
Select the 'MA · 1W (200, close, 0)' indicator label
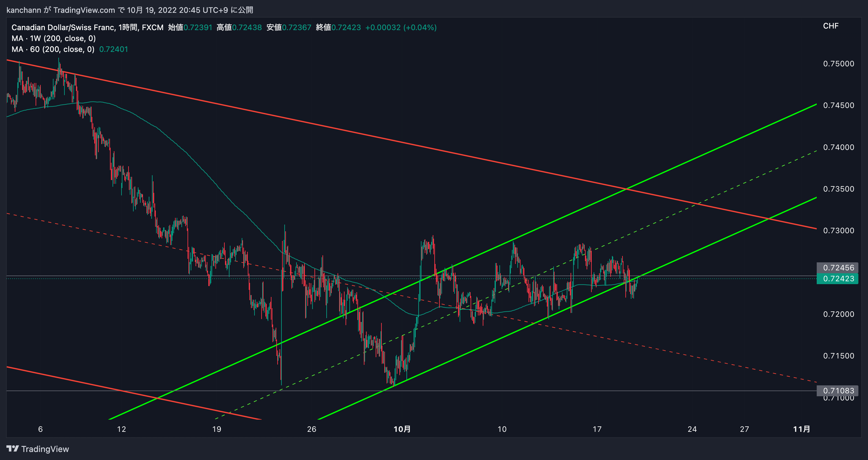54,38
